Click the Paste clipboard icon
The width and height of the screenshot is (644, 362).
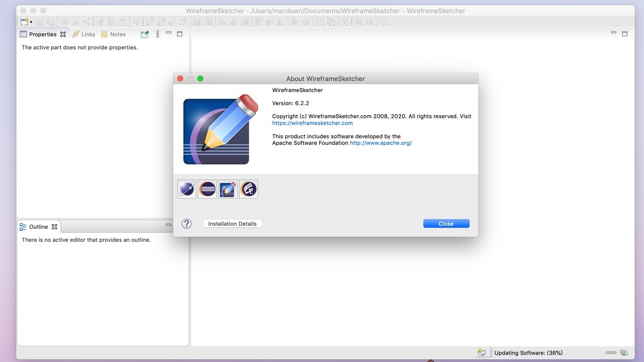pyautogui.click(x=122, y=22)
